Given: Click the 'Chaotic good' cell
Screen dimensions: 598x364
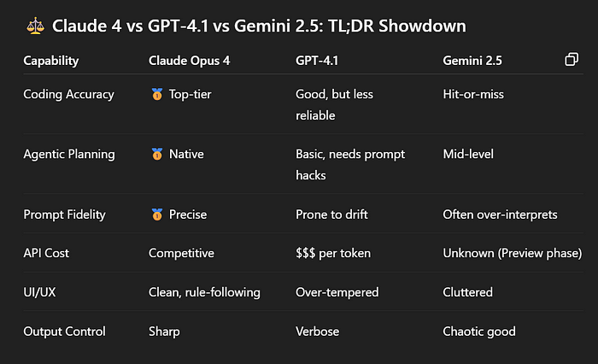Looking at the screenshot, I should 479,332.
